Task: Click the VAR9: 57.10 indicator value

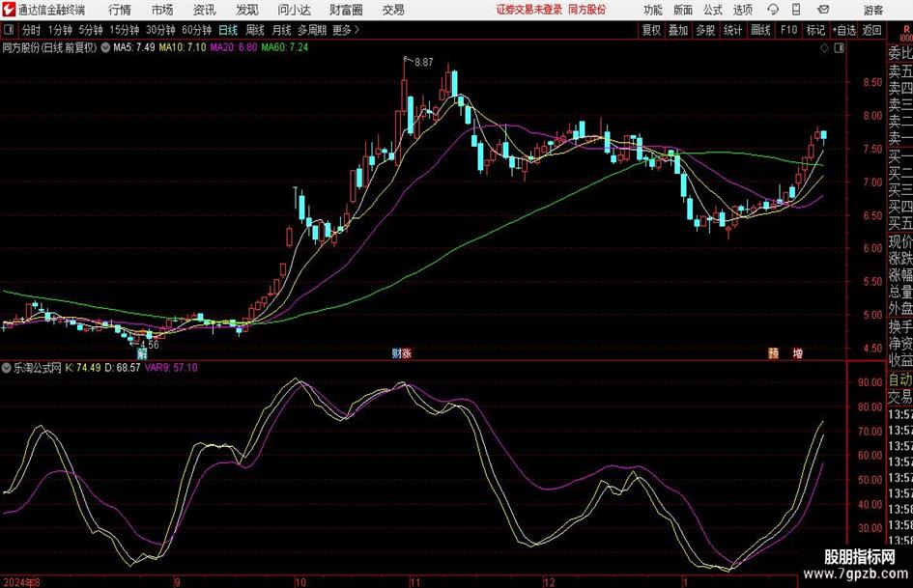Action: pos(171,368)
